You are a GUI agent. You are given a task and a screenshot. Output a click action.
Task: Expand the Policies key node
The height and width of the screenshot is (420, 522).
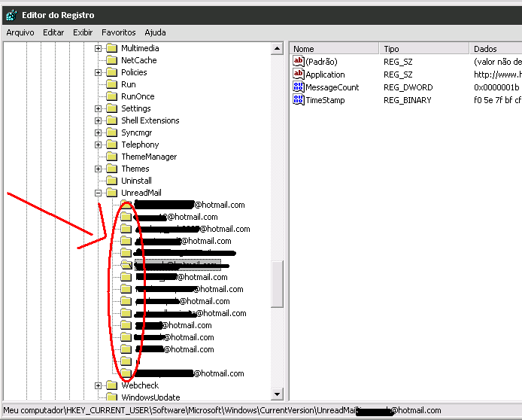point(99,72)
